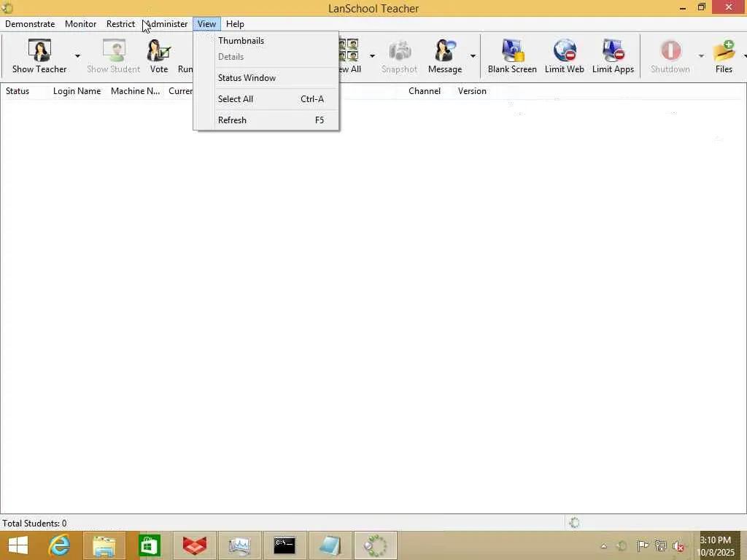Click the Shutdown toolbar icon

click(x=670, y=56)
